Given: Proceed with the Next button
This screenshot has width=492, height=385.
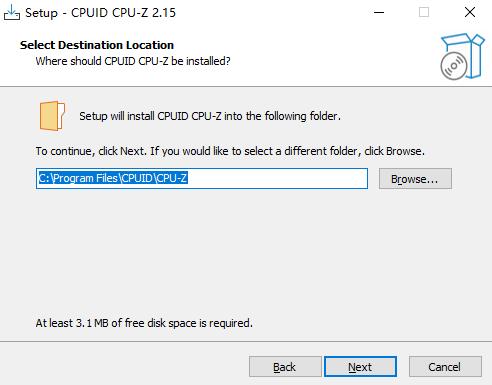Looking at the screenshot, I should click(360, 367).
